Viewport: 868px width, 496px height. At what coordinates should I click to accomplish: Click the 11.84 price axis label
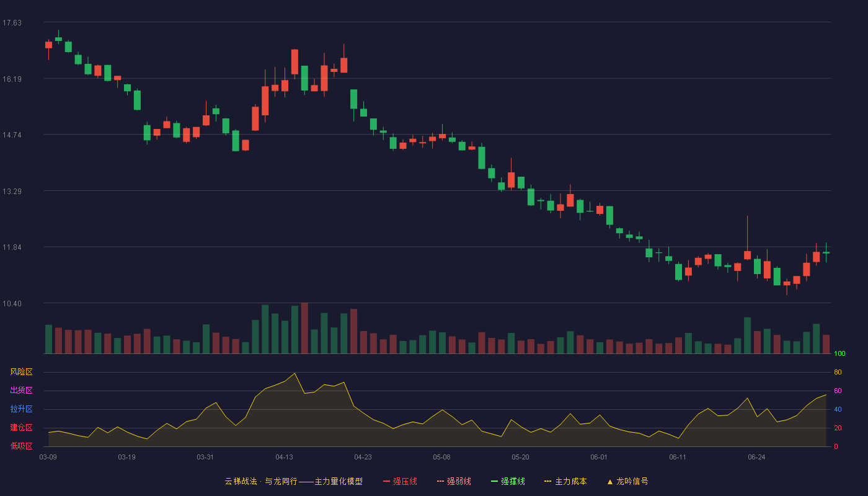pos(12,247)
